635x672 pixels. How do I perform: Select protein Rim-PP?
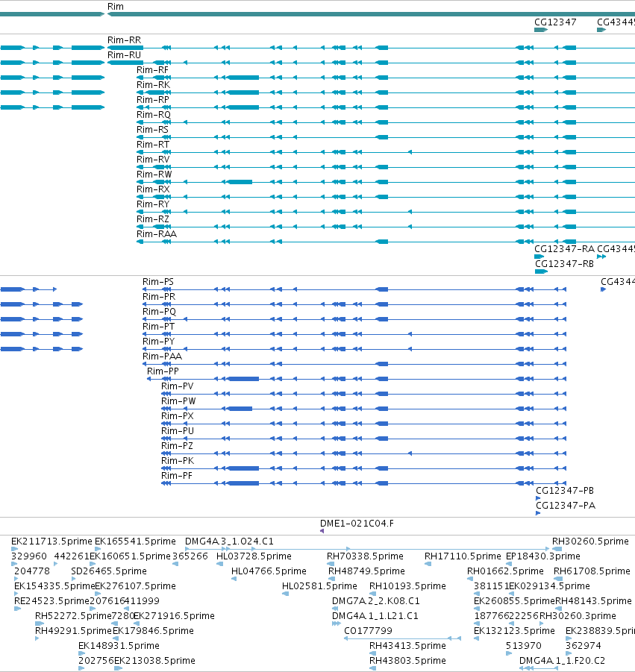(163, 371)
